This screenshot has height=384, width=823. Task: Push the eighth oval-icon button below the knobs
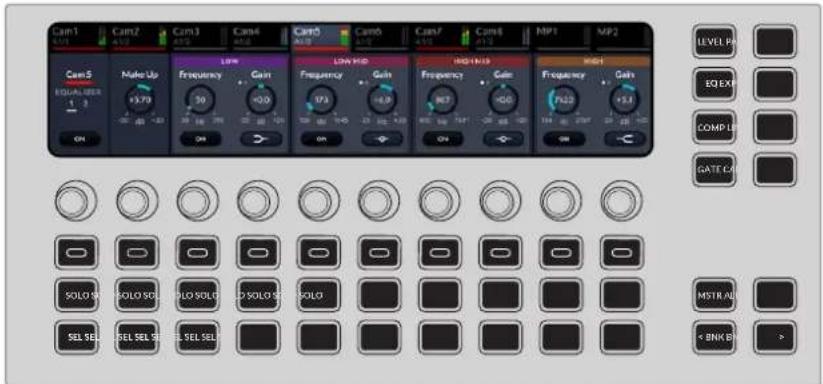click(500, 252)
